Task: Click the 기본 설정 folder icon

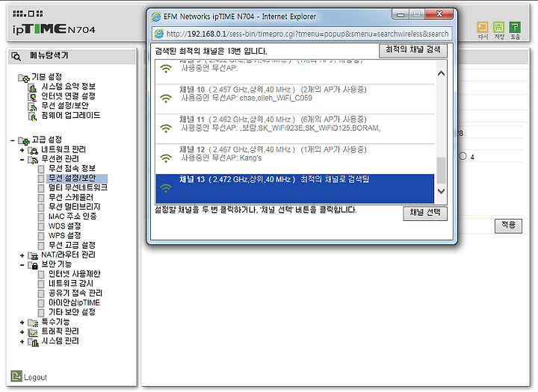Action: click(23, 78)
